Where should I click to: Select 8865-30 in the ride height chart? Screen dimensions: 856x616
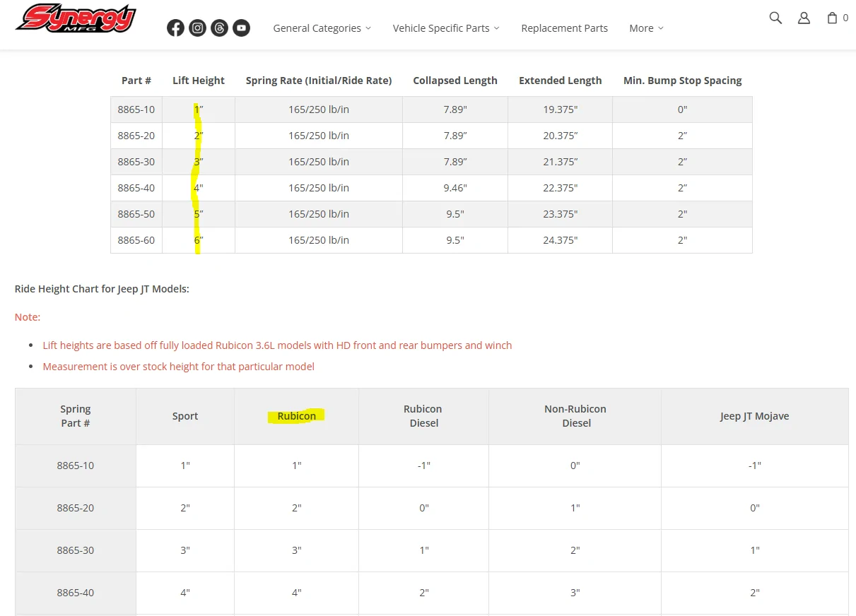point(76,550)
